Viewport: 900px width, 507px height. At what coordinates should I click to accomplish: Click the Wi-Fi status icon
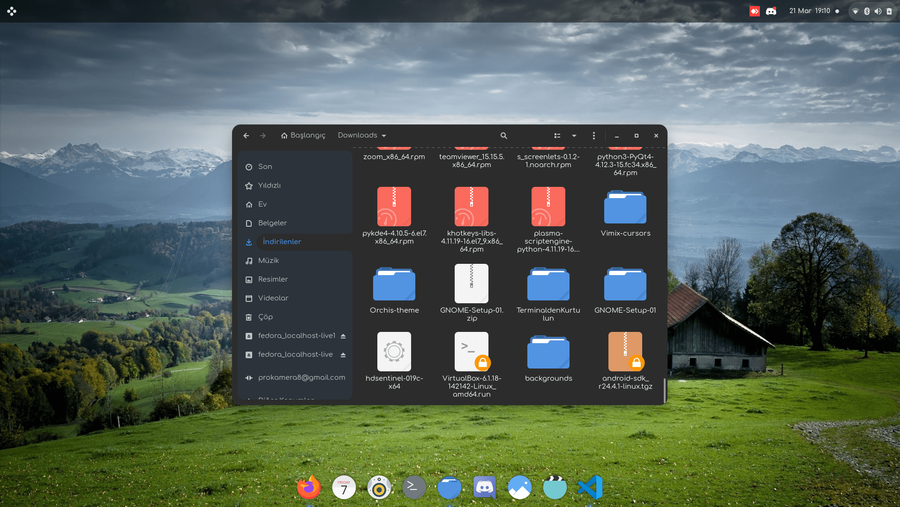[855, 11]
